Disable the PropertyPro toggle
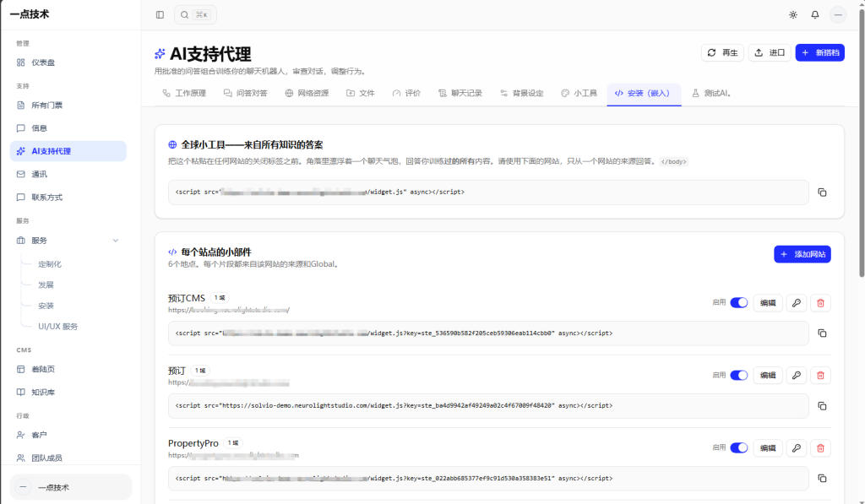 point(738,447)
